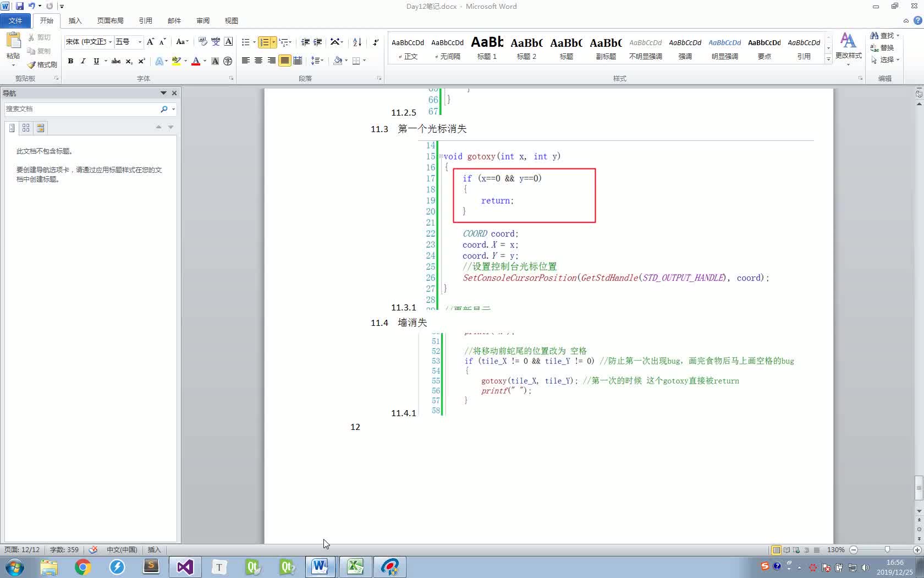Expand the styles gallery More arrow
Screen dimensions: 924x578
[x=828, y=59]
